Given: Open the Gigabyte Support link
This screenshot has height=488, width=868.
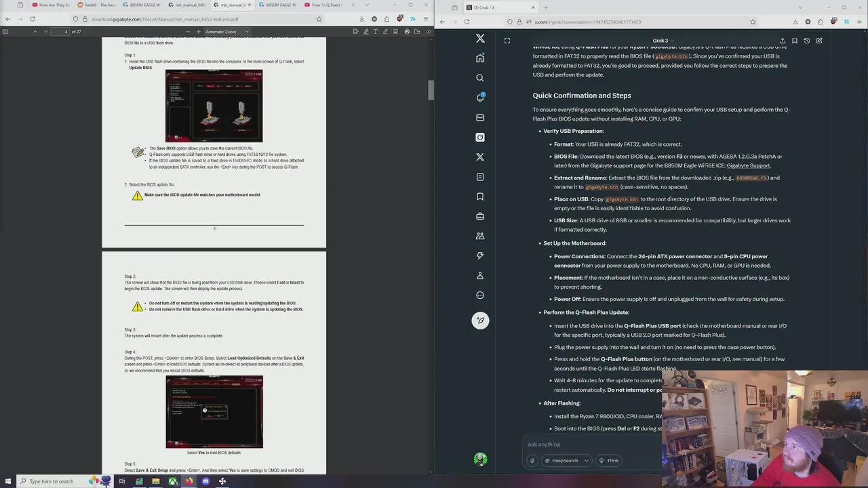Looking at the screenshot, I should pos(748,165).
